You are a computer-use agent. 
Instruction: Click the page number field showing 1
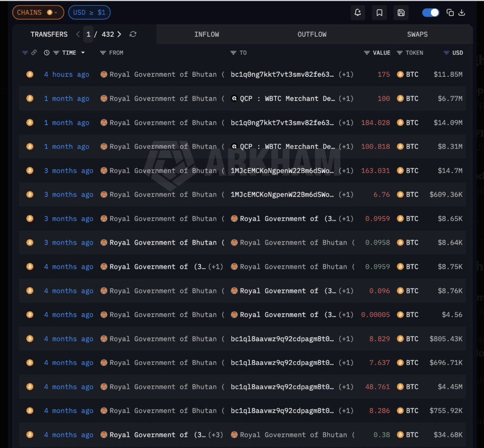coord(88,34)
